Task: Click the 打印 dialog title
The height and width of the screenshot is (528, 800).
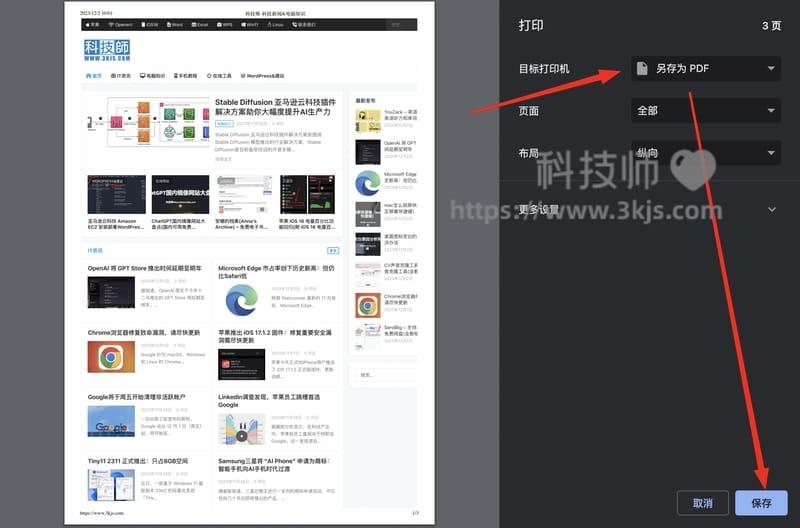Action: (531, 25)
